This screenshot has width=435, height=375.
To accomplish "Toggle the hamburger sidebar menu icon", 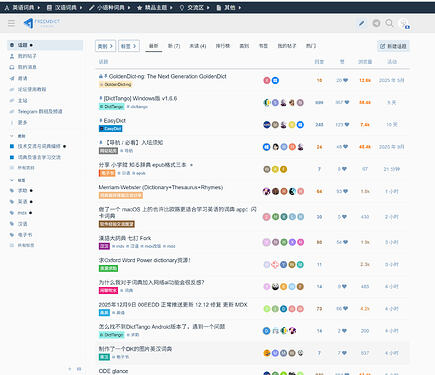I will (x=11, y=23).
